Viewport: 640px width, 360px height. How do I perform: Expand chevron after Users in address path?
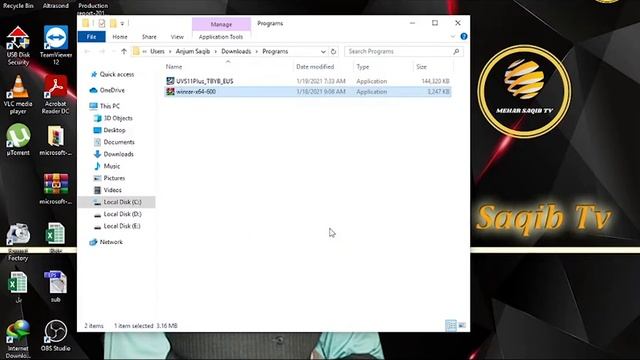(170, 51)
